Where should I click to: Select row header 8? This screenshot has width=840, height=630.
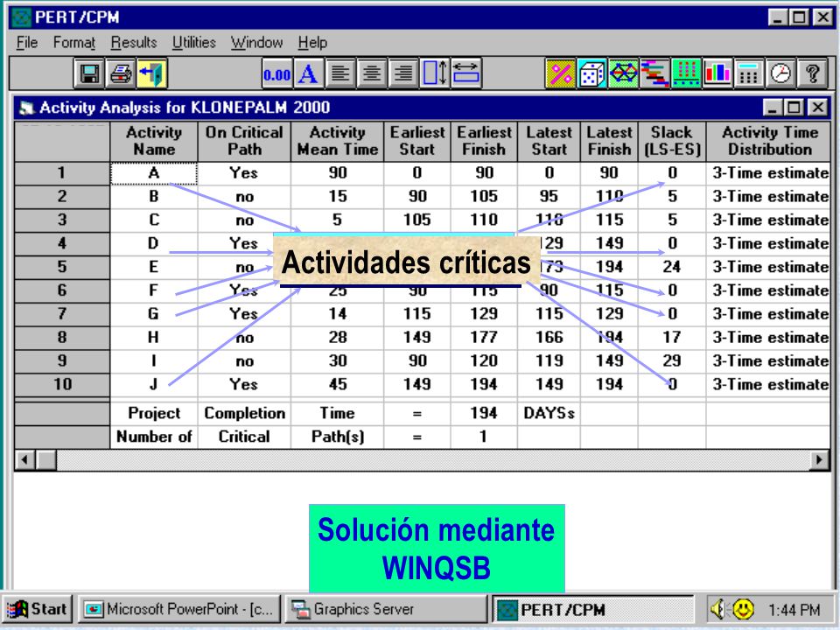(62, 338)
